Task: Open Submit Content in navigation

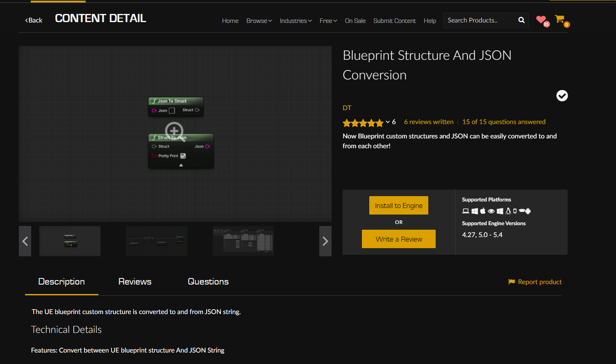Action: (x=395, y=21)
